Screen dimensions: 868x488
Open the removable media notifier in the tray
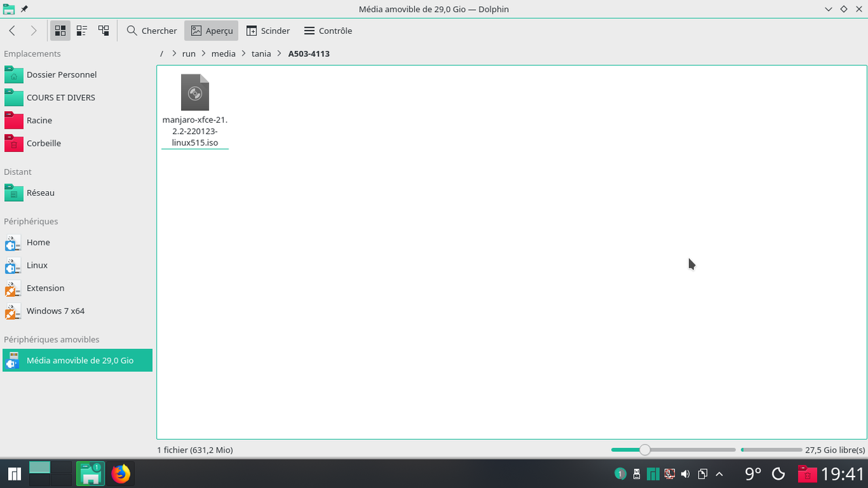pyautogui.click(x=636, y=473)
